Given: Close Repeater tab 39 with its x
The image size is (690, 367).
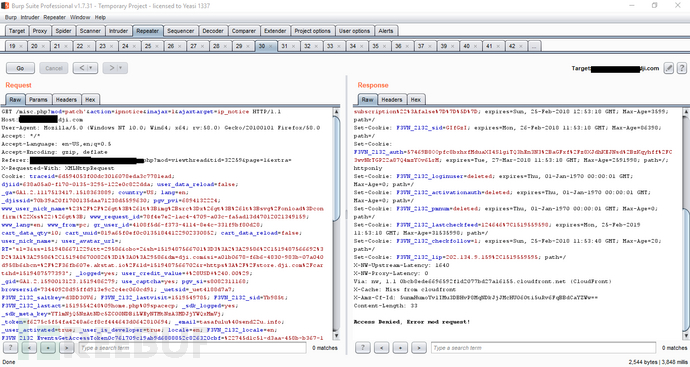Looking at the screenshot, I should [x=452, y=46].
